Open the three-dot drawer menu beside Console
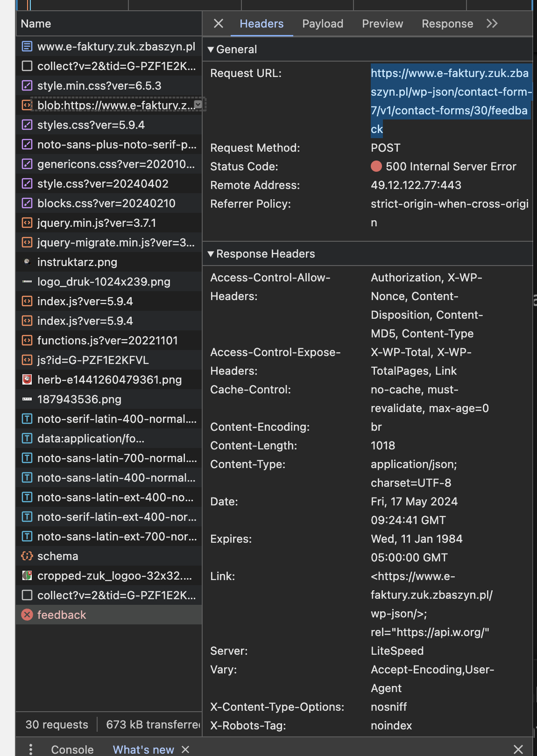Image resolution: width=537 pixels, height=756 pixels. tap(31, 749)
